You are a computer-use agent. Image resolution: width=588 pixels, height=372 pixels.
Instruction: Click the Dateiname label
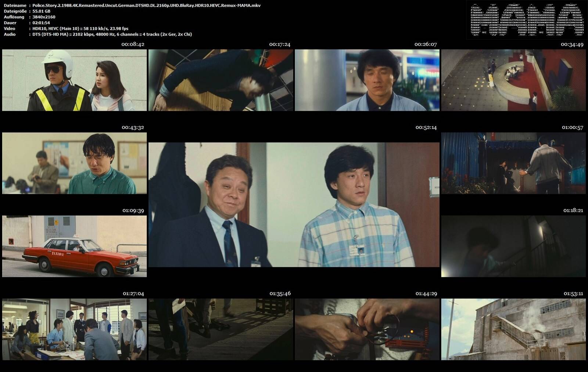tap(15, 6)
